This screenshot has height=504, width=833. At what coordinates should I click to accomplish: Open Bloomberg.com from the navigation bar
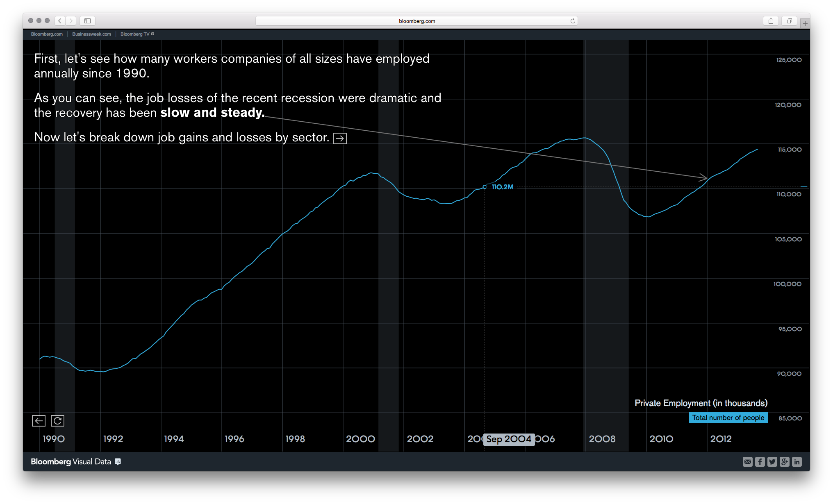pos(46,34)
